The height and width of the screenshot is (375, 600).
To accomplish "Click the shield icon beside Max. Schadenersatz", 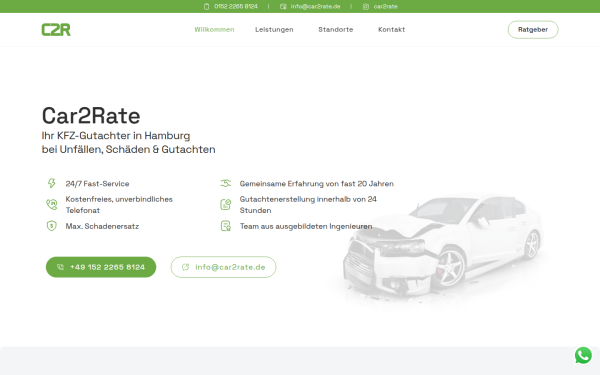I will click(x=51, y=226).
